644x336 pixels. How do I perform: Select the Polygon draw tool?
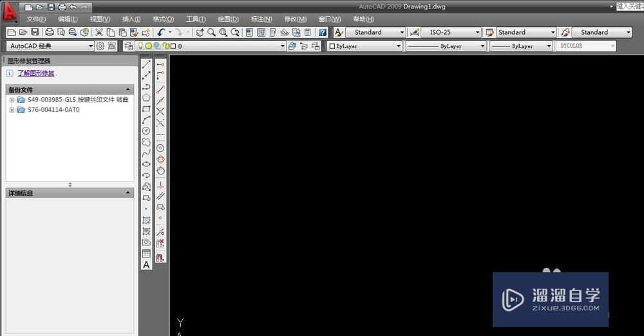146,98
